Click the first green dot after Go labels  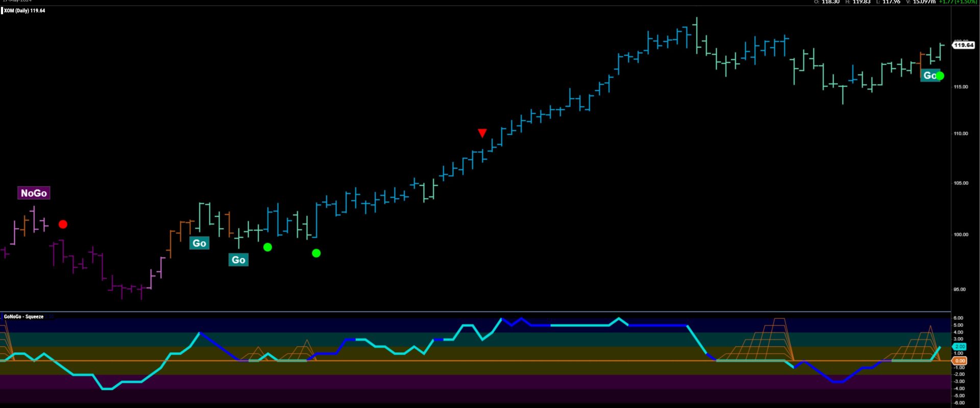pyautogui.click(x=267, y=247)
